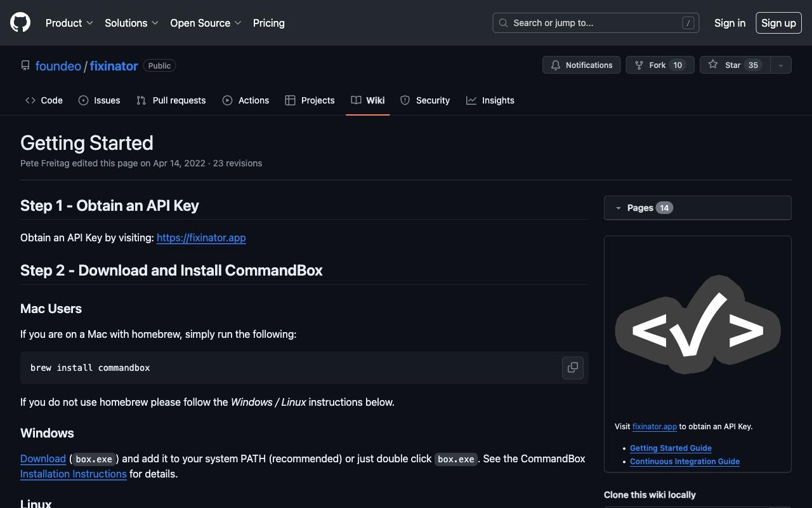
Task: Open the Windows Download link
Action: click(x=43, y=458)
